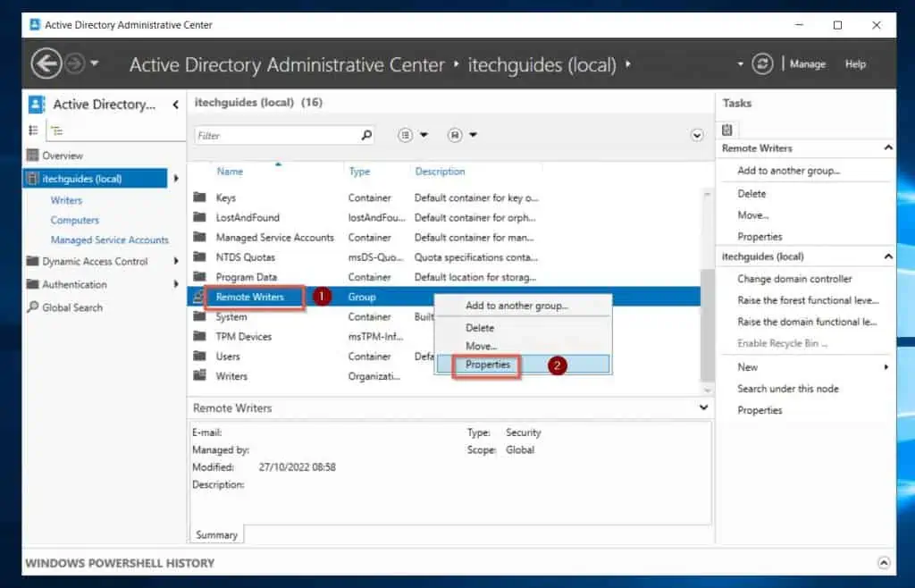The height and width of the screenshot is (588, 915).
Task: Click Add to another group in Tasks
Action: pyautogui.click(x=788, y=171)
